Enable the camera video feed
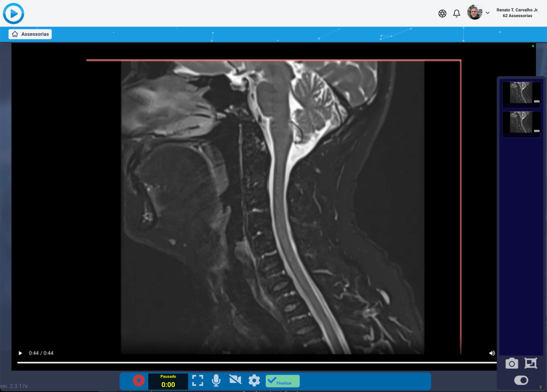The height and width of the screenshot is (392, 547). coord(235,380)
